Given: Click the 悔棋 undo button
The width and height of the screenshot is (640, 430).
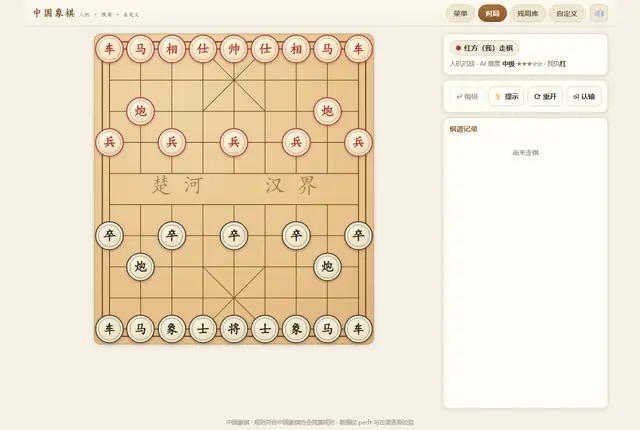Looking at the screenshot, I should [x=467, y=97].
